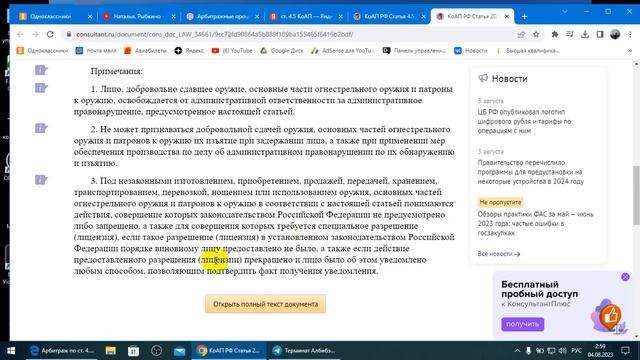Open the Windows notification center icon
Screen dimensions: 640x360
[625, 351]
